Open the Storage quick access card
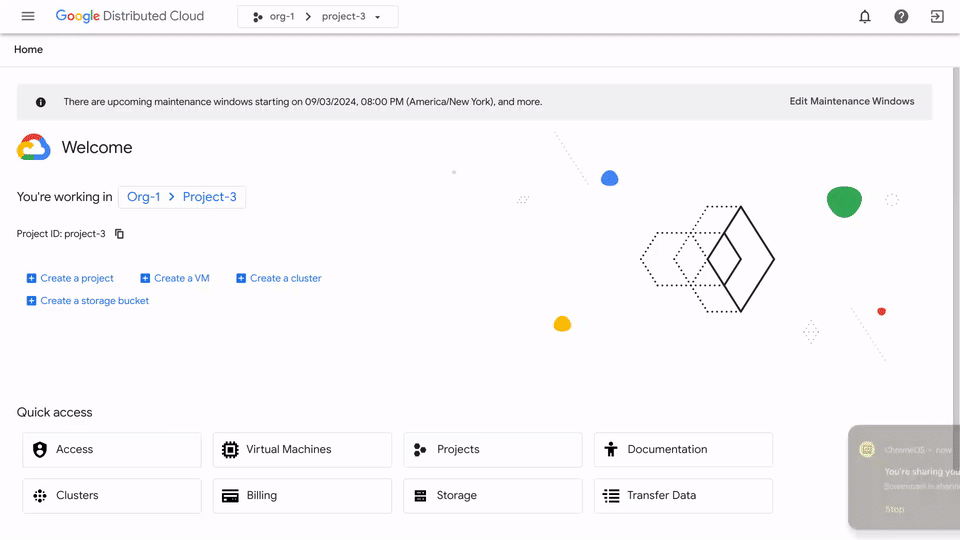The height and width of the screenshot is (540, 960). 493,496
